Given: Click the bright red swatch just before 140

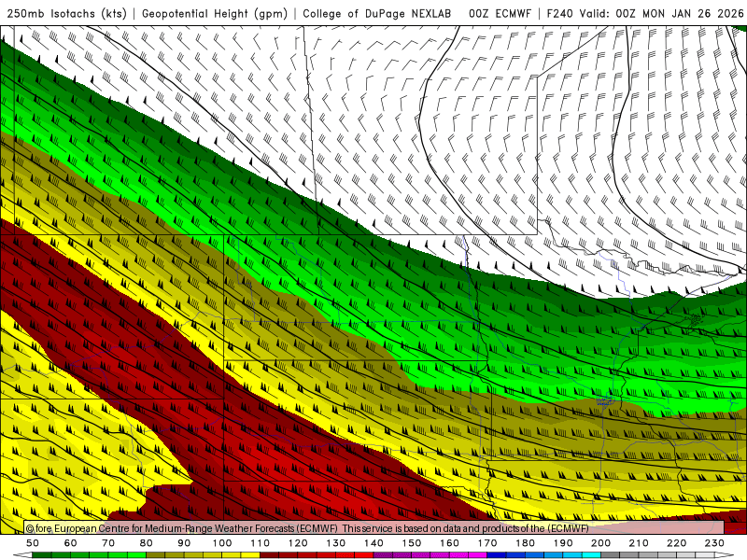Looking at the screenshot, I should pos(363,555).
